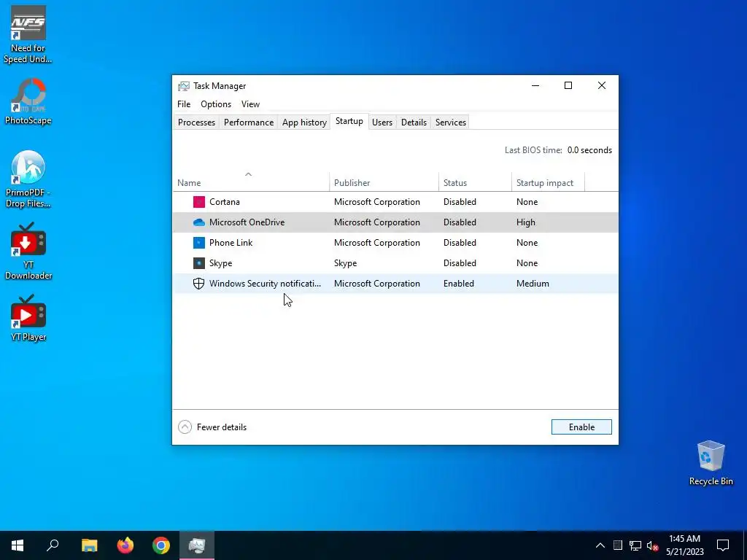
Task: Select the Startup tab
Action: [x=349, y=122]
